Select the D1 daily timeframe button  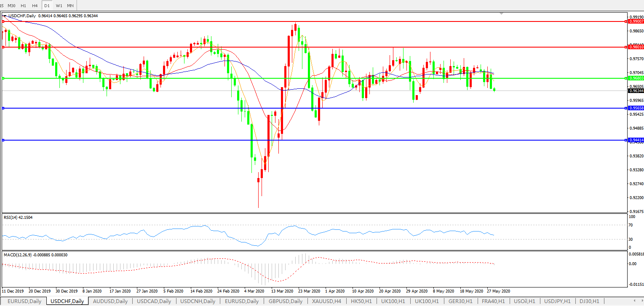[47, 5]
